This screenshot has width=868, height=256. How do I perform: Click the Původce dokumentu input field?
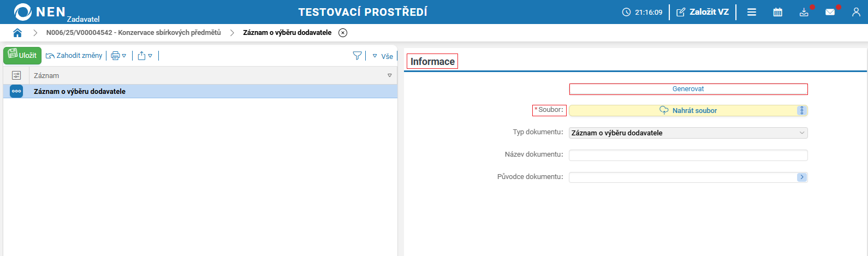683,177
